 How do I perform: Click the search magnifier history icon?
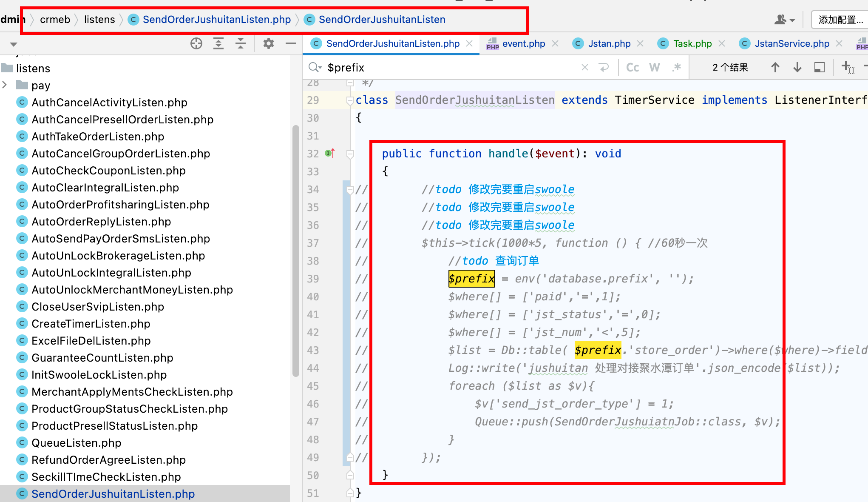[x=315, y=67]
